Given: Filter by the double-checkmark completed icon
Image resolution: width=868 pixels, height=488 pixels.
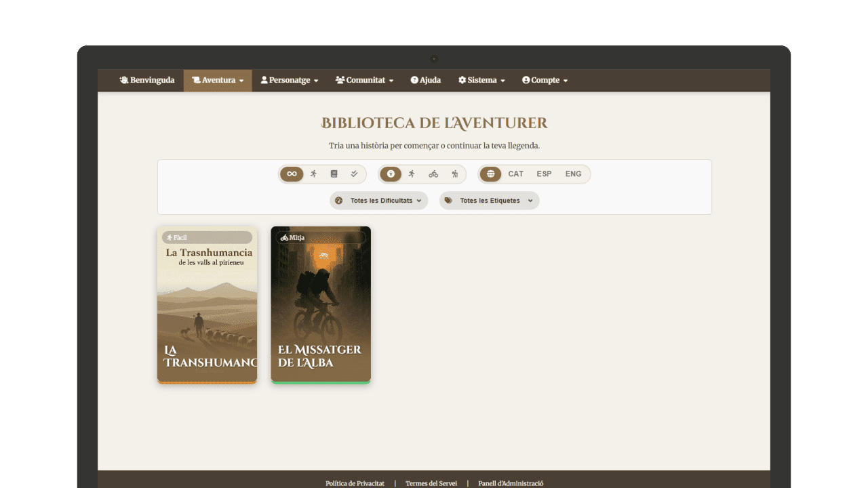Looking at the screenshot, I should (354, 174).
